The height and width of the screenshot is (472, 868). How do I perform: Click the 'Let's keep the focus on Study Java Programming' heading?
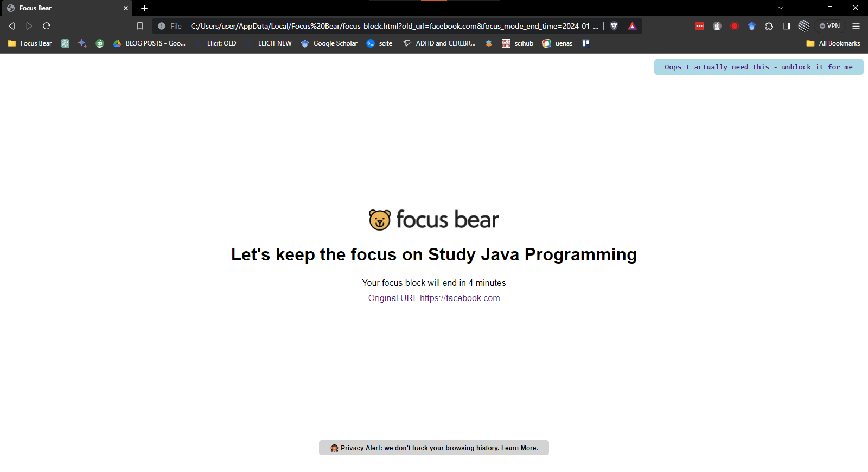click(x=434, y=254)
